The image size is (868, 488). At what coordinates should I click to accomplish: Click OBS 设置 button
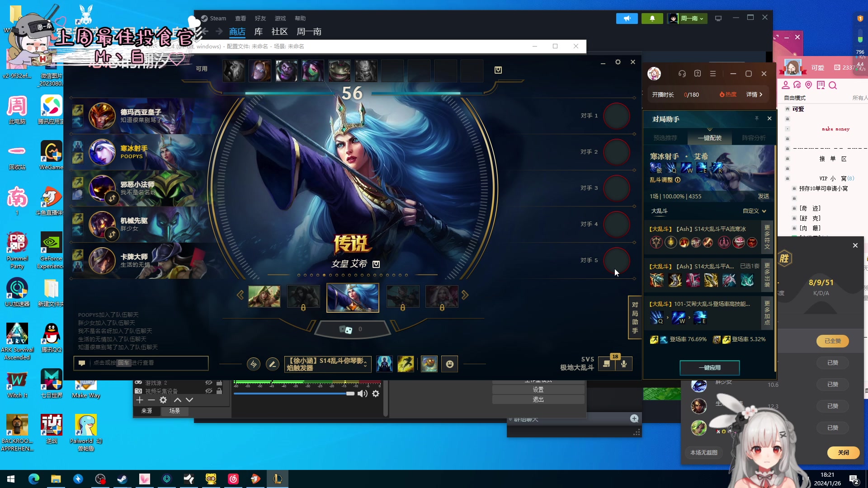[x=538, y=389]
